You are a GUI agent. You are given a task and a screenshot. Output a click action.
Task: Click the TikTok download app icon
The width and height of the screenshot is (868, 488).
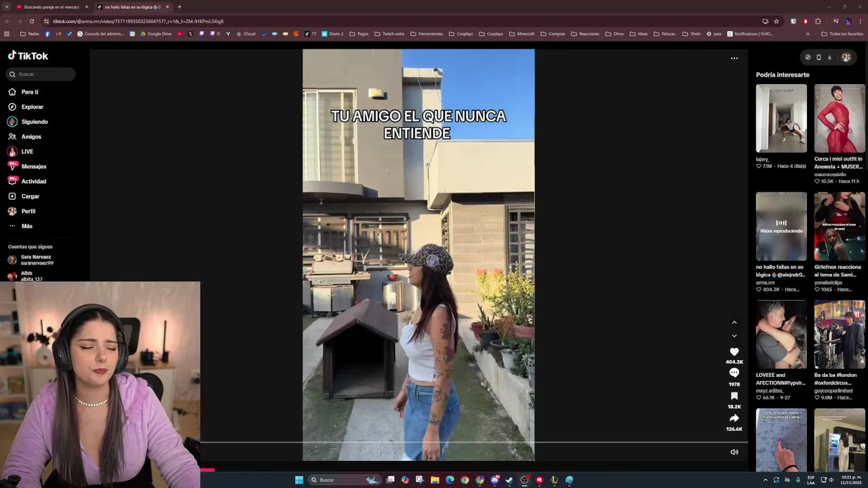(x=829, y=58)
